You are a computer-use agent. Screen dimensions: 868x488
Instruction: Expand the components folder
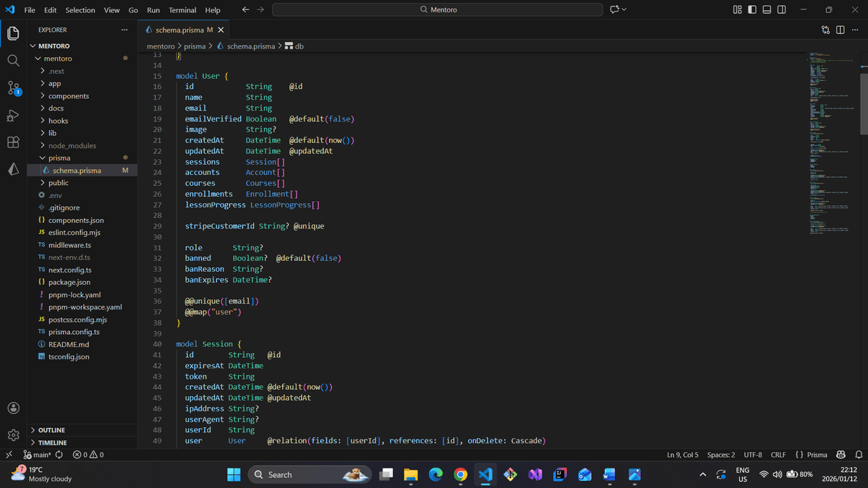tap(68, 96)
